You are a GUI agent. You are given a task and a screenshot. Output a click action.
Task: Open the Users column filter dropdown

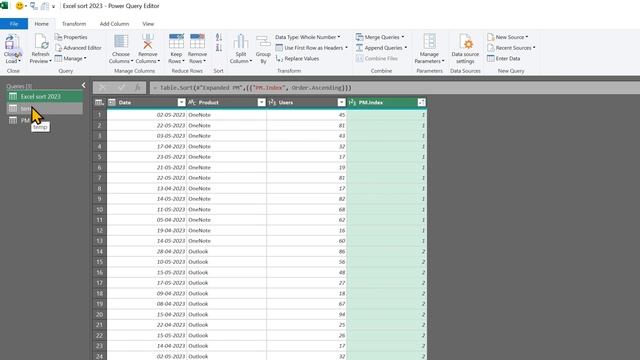click(342, 102)
